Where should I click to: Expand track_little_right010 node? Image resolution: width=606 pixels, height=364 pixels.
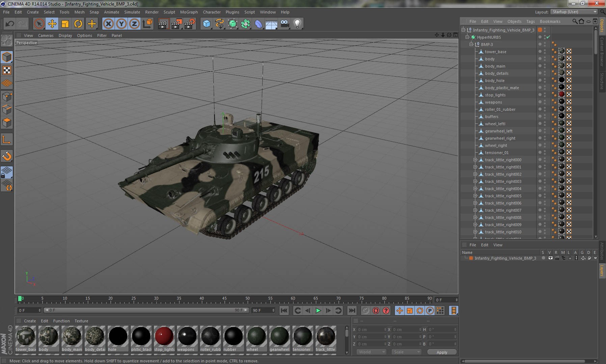coord(475,232)
